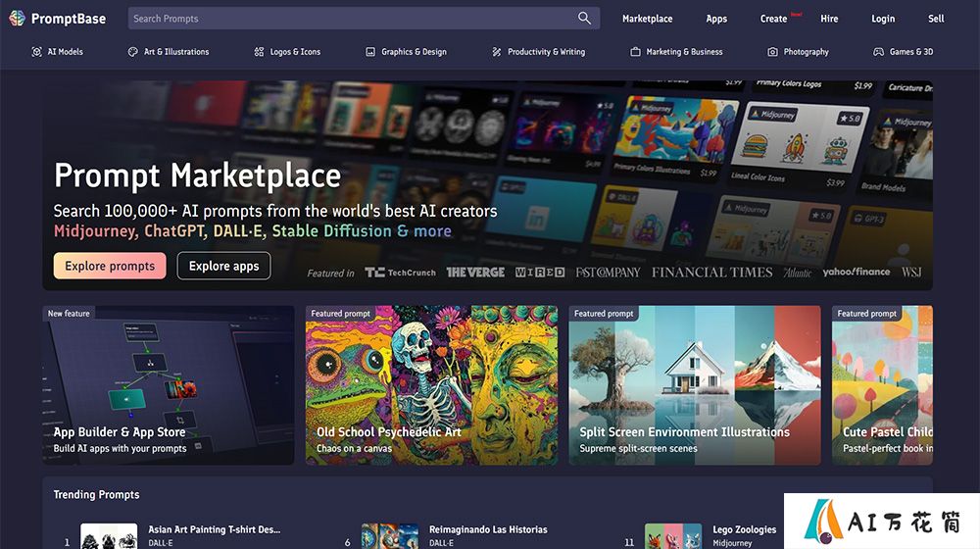The width and height of the screenshot is (980, 549).
Task: Click the WSJ logo
Action: point(911,273)
